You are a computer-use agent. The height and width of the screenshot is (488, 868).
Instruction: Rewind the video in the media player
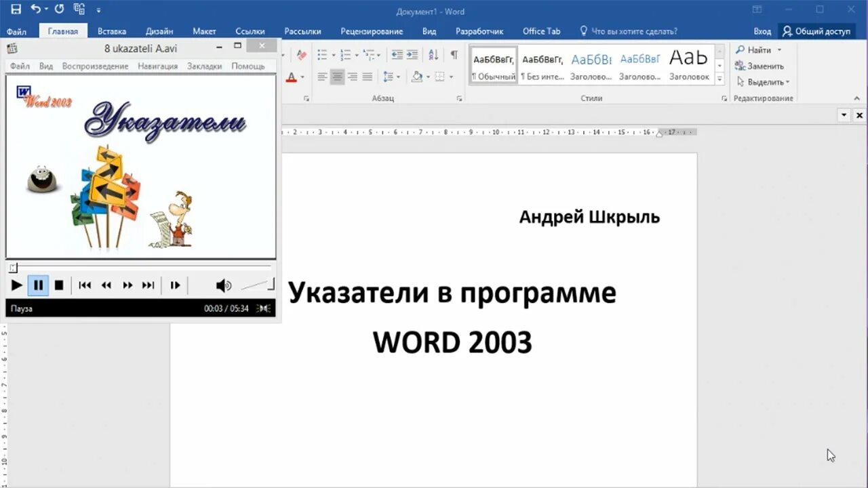(x=106, y=285)
